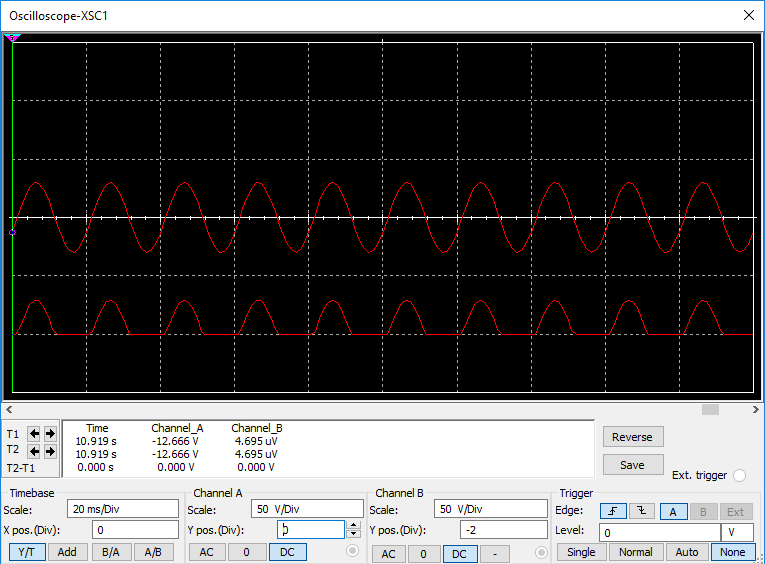Select falling edge trigger icon

coord(641,511)
